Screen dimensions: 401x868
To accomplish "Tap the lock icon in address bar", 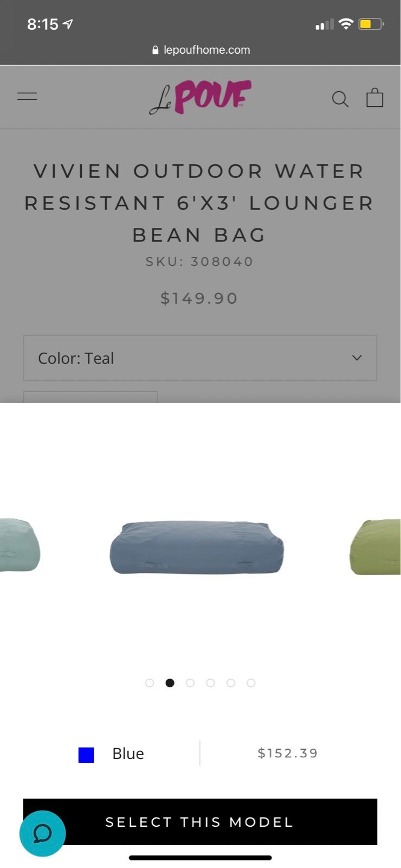I will 156,50.
